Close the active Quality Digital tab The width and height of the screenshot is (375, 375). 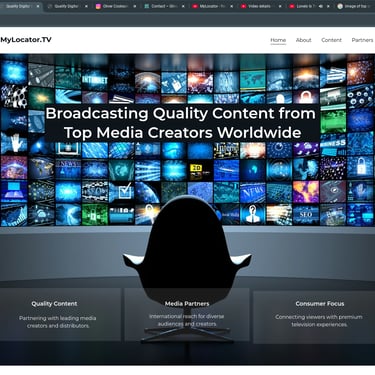(38, 6)
